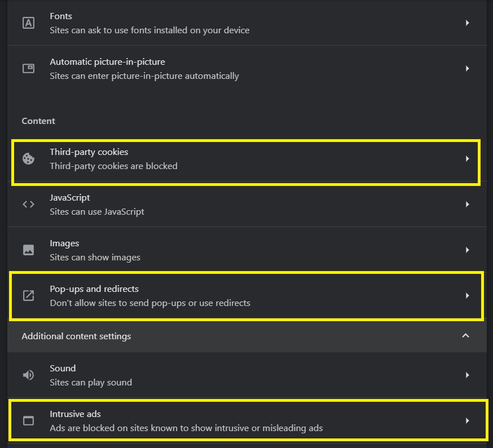Click "Third-party cookies are blocked" status text

pyautogui.click(x=113, y=166)
